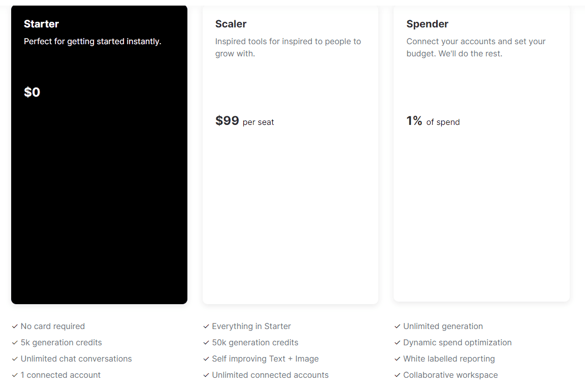Click the Unlimited connected accounts feature text

click(270, 375)
